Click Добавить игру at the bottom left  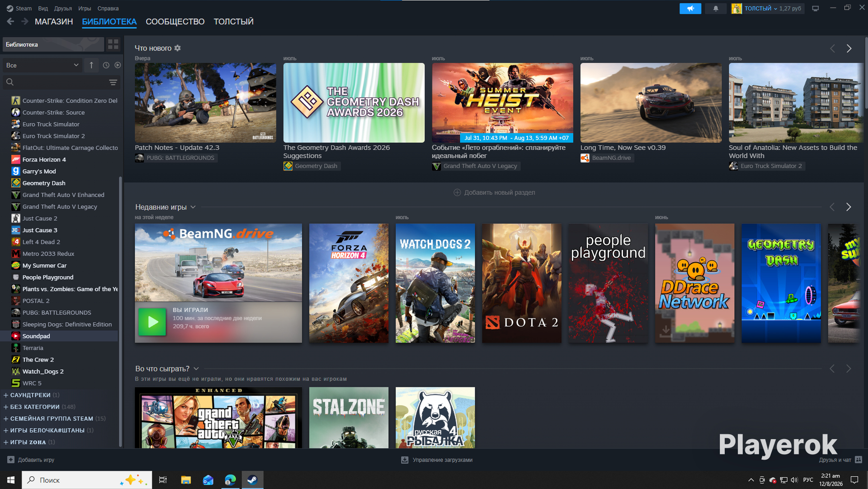coord(31,460)
